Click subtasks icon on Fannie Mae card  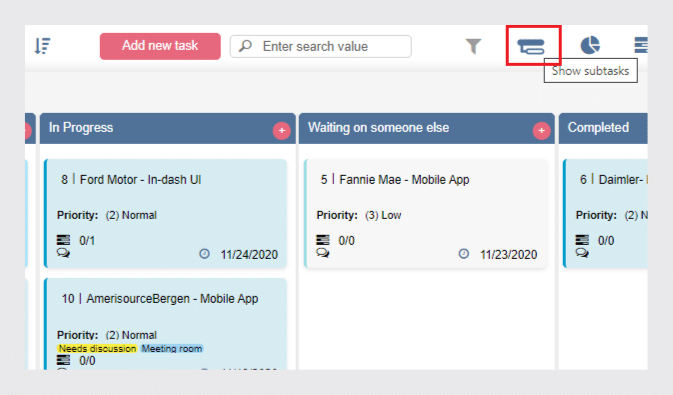click(x=323, y=240)
